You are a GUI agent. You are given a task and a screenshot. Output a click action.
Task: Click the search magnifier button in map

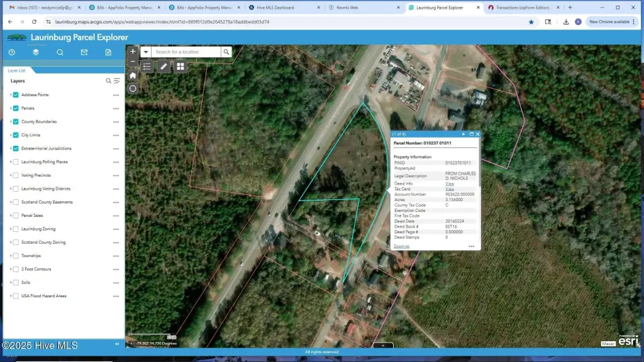click(x=226, y=52)
